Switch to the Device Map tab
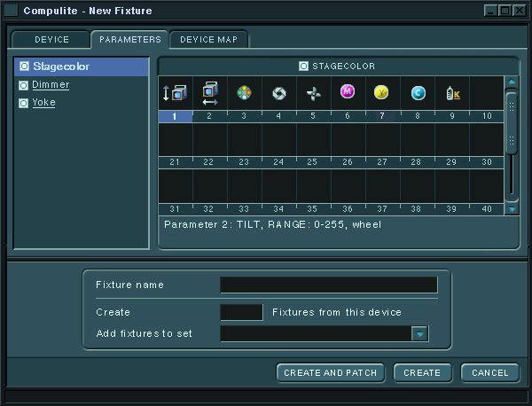The height and width of the screenshot is (406, 532). (x=209, y=40)
